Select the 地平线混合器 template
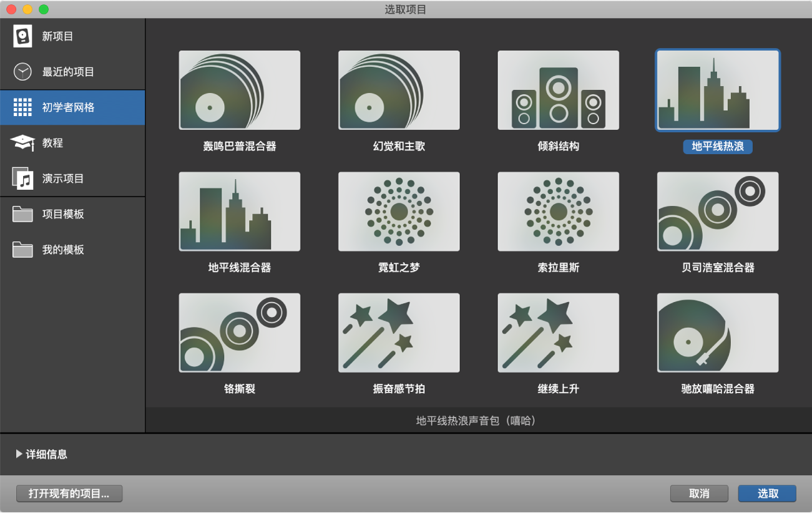 tap(239, 211)
